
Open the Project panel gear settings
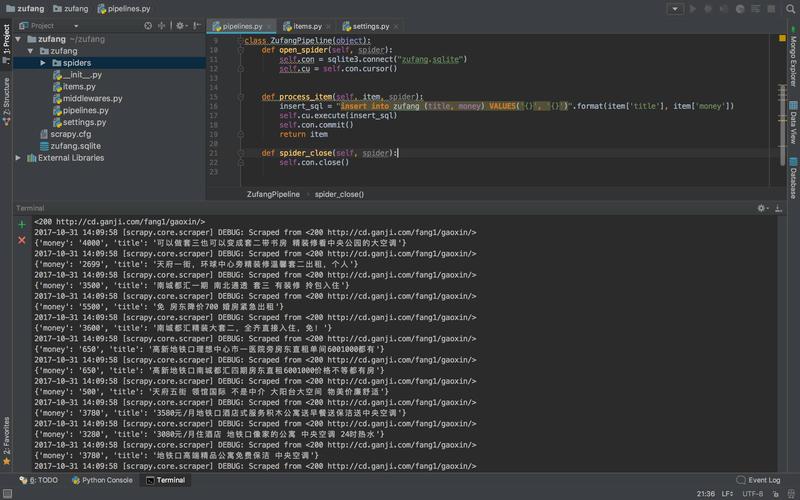(182, 26)
